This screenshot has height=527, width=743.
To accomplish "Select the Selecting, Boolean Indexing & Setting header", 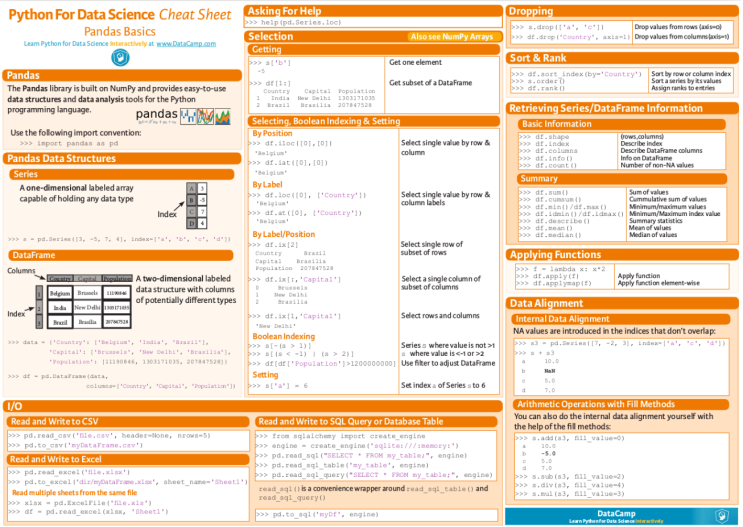I will [373, 121].
